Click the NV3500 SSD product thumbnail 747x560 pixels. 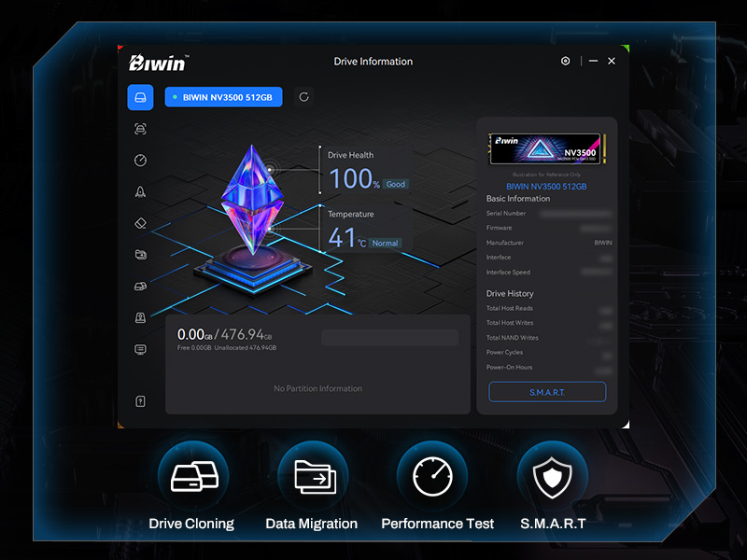point(547,149)
